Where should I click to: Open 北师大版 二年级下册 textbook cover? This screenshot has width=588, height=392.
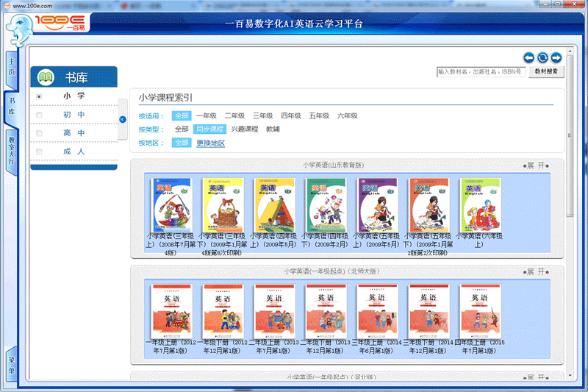click(x=326, y=311)
